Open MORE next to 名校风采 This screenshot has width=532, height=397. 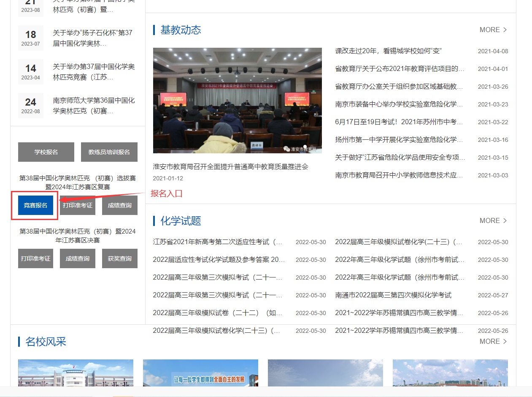point(493,341)
